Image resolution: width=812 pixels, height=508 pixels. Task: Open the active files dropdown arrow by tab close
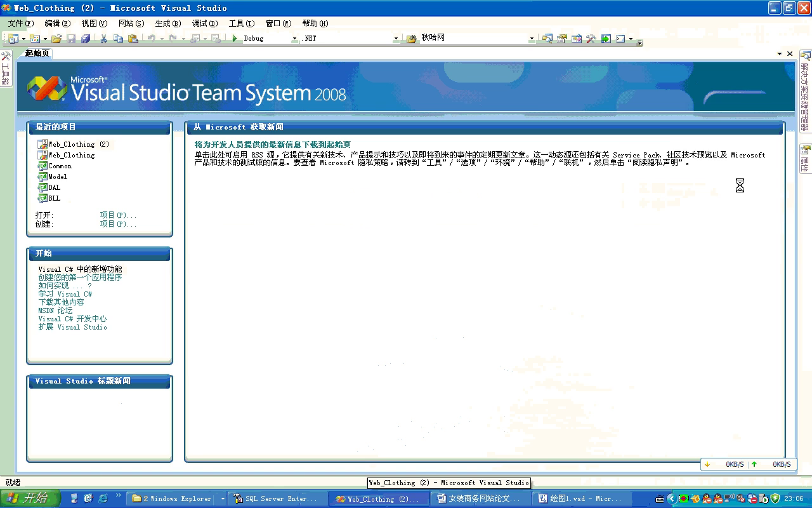coord(780,54)
